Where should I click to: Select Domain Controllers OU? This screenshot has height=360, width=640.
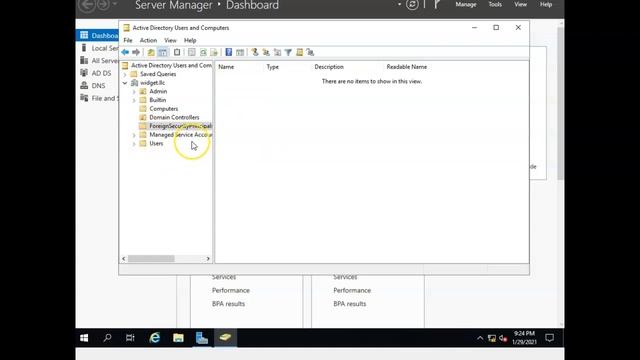pos(174,117)
